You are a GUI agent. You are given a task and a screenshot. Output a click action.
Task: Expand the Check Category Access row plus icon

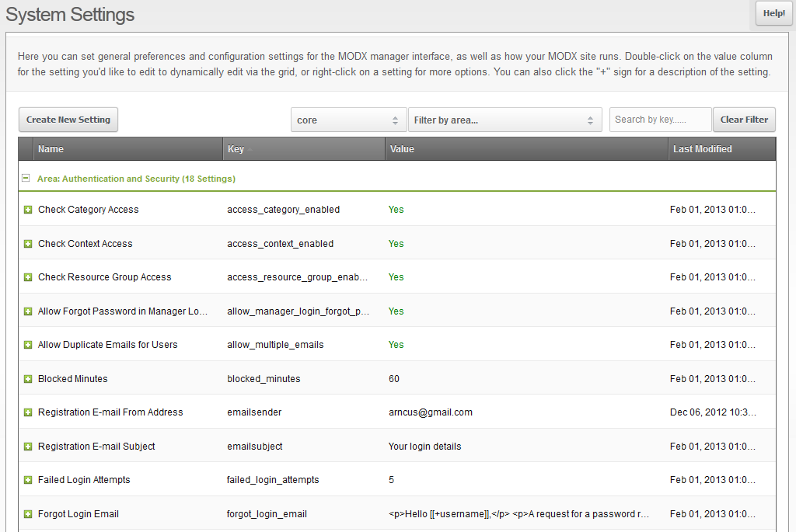tap(28, 210)
